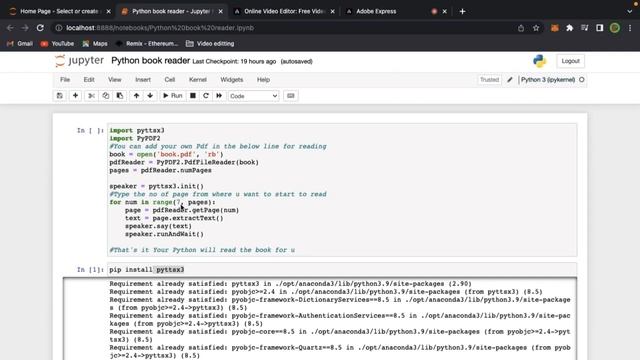Click the Python logo icon
The width and height of the screenshot is (640, 360).
click(x=540, y=61)
